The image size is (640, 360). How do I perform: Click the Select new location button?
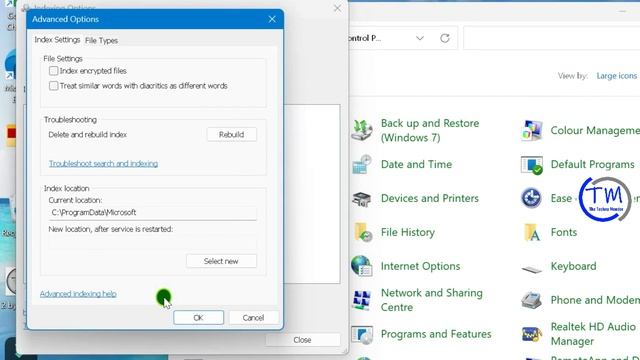click(x=221, y=261)
